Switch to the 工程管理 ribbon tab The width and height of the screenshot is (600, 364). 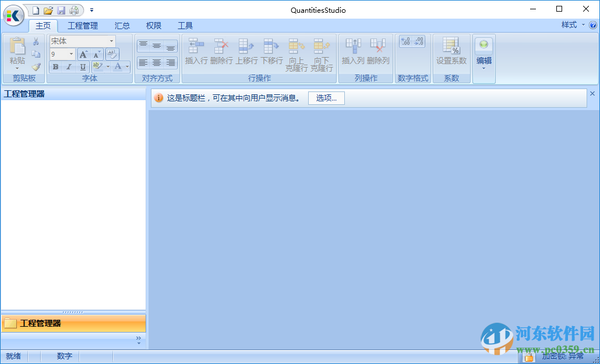(83, 26)
